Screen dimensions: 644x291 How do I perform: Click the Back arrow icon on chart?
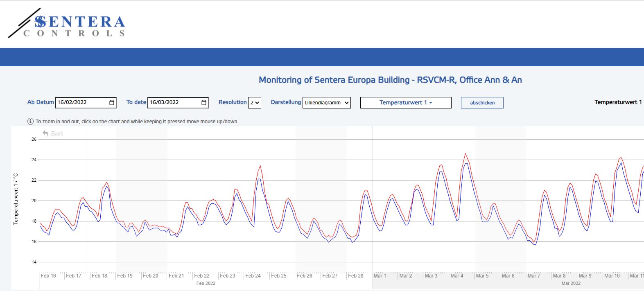coord(45,133)
